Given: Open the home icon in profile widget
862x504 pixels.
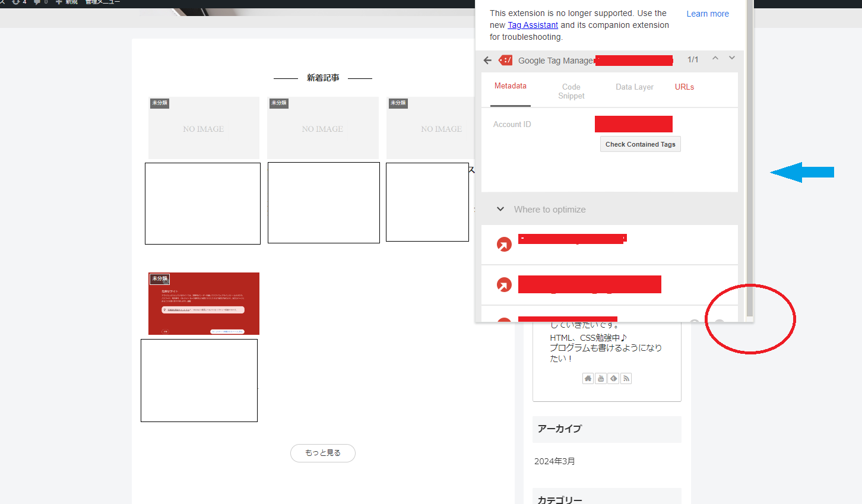Looking at the screenshot, I should [588, 378].
